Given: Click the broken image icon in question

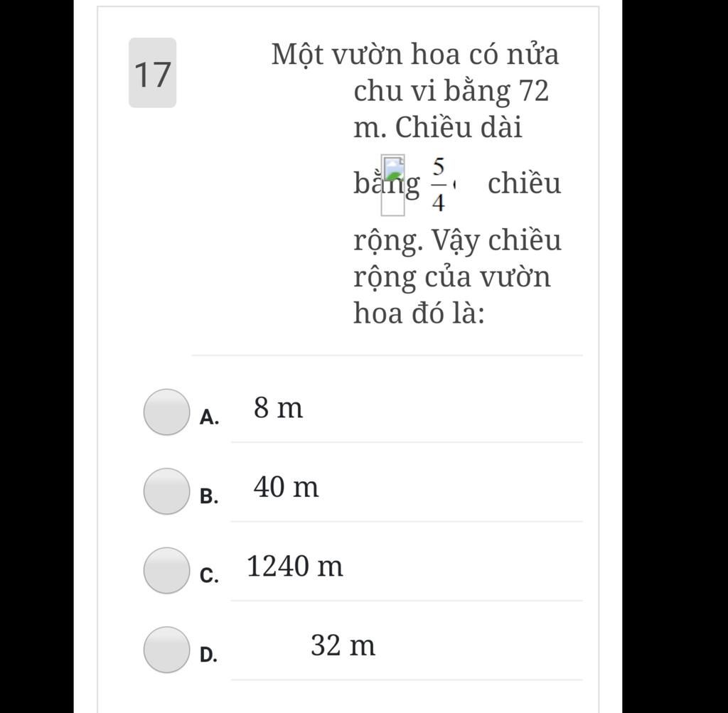Looking at the screenshot, I should click(x=392, y=186).
